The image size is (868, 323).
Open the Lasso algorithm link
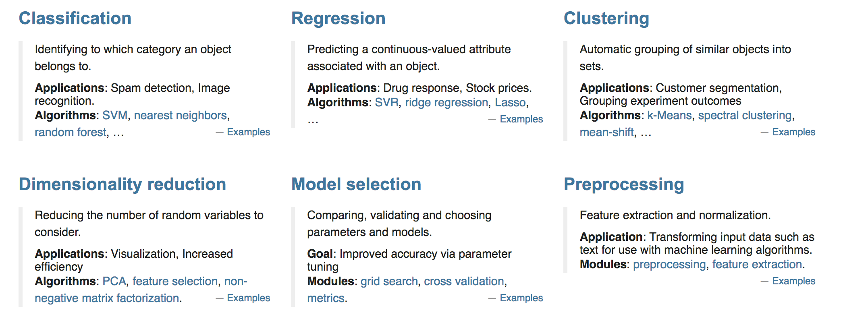click(511, 103)
